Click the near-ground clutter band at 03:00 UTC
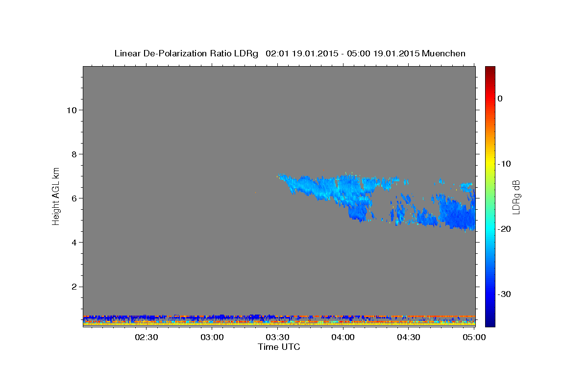 (x=212, y=319)
